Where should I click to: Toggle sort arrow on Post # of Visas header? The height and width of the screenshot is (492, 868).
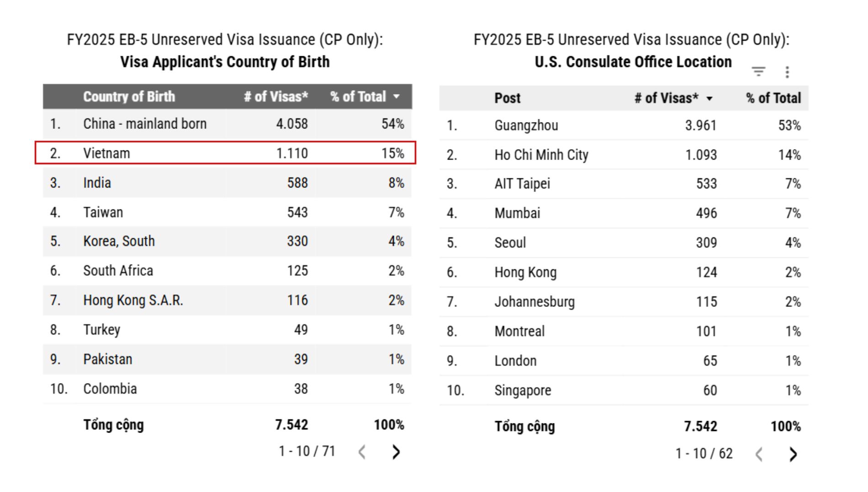(709, 98)
